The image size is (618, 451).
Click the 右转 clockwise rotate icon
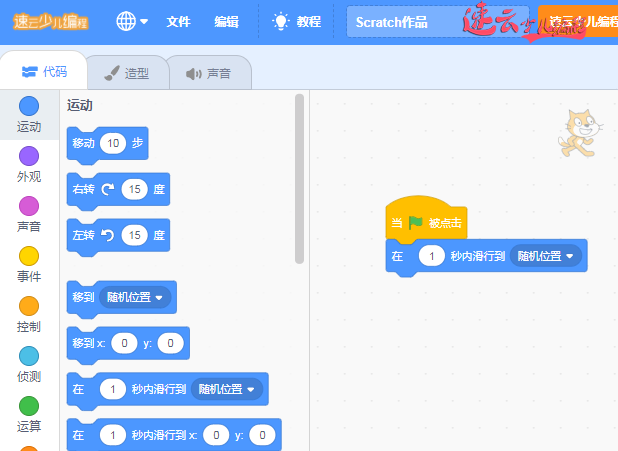(108, 190)
